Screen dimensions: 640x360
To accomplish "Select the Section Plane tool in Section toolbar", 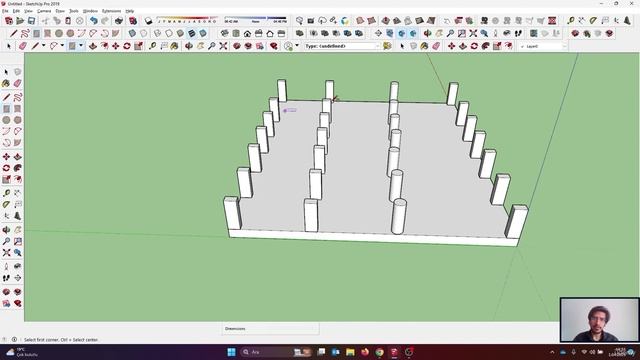I will [x=378, y=33].
